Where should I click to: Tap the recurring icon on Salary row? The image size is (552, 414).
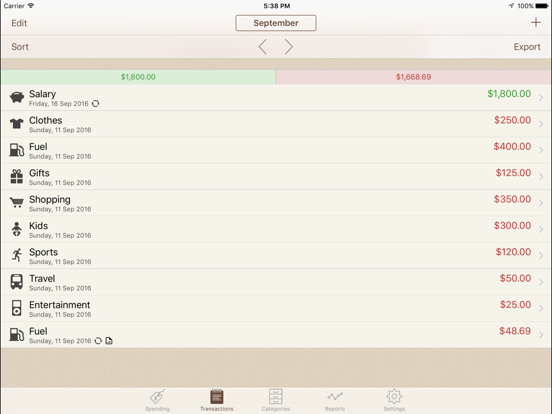[95, 104]
